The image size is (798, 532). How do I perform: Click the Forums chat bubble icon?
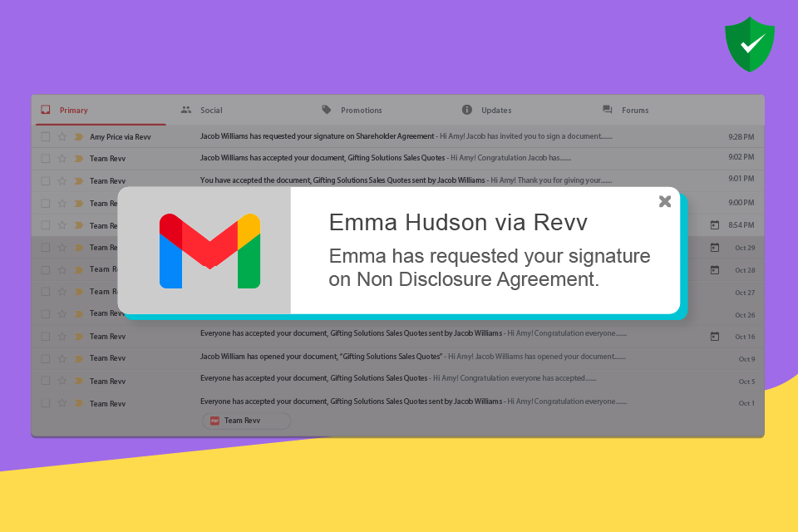(x=607, y=110)
